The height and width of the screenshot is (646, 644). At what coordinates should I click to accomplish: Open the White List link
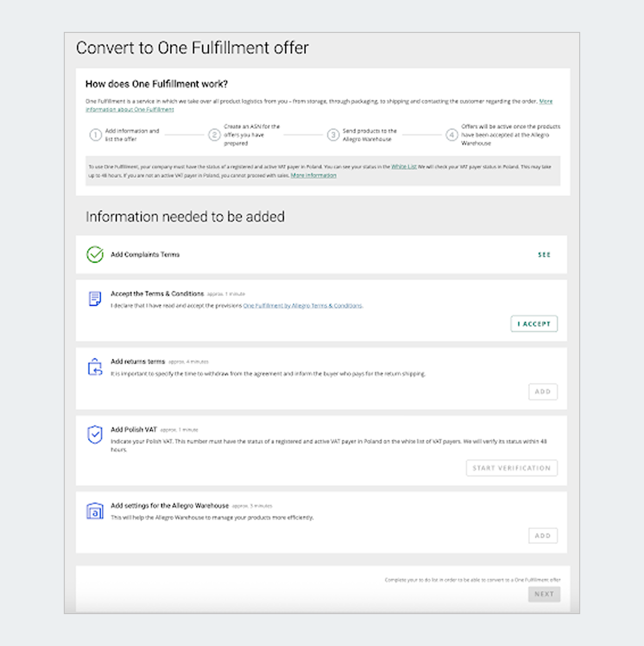click(404, 167)
